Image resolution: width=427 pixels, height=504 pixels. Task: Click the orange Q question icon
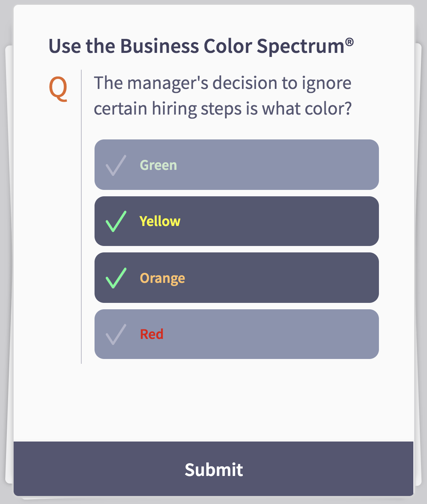58,90
